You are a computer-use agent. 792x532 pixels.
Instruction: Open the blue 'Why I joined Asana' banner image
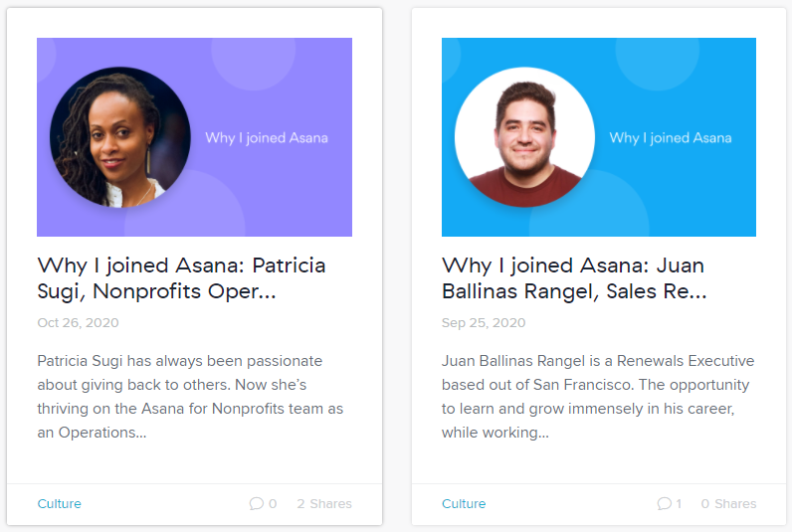click(x=599, y=137)
